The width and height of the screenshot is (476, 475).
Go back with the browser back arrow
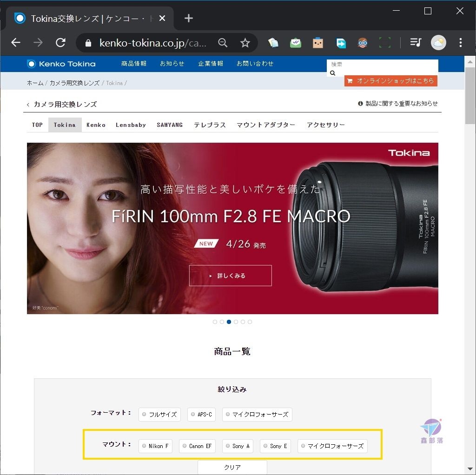tap(16, 42)
